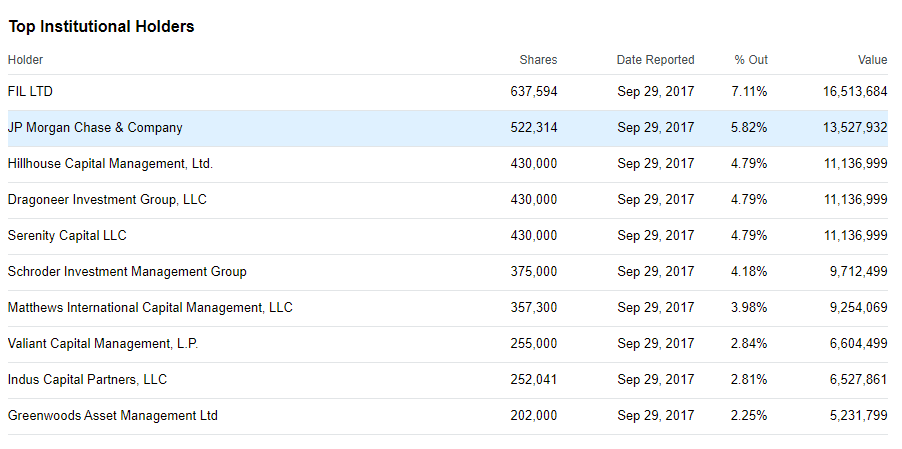Click Schroder's 375,000 shares cell

tap(534, 272)
